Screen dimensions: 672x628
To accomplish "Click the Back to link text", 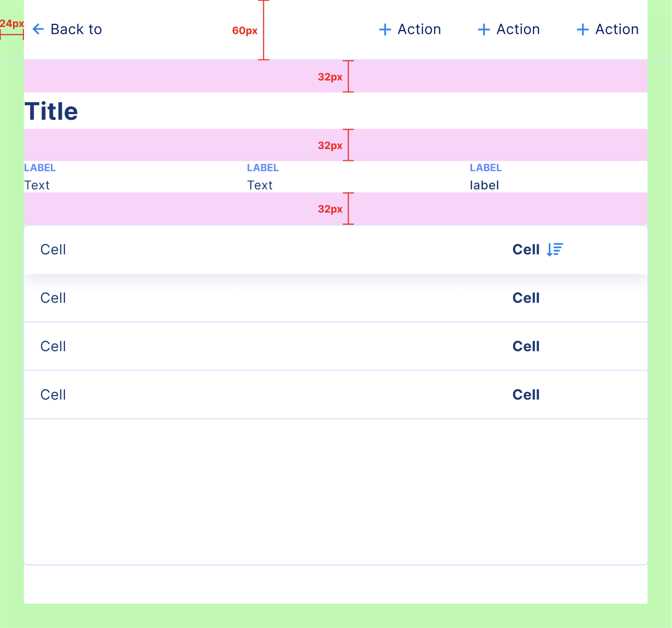I will coord(76,30).
